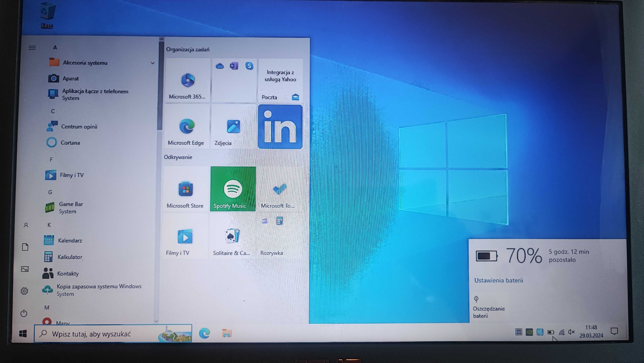Open Documents from the Start sidebar
644x363 pixels.
(25, 247)
